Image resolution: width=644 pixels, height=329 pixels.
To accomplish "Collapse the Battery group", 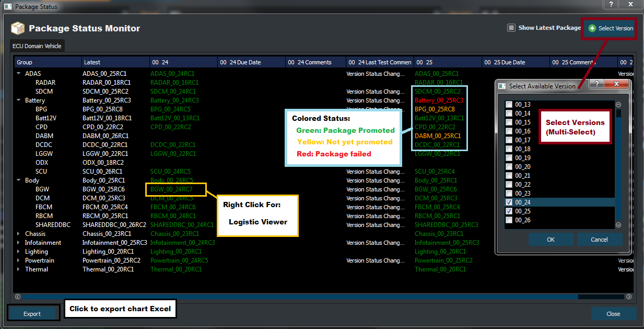I will 19,100.
